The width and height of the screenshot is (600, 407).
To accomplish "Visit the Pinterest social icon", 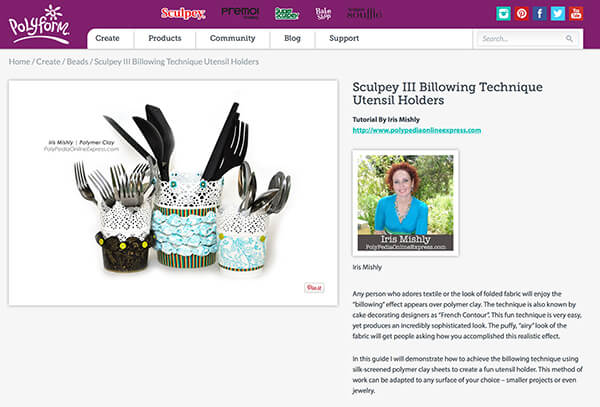I will (522, 14).
